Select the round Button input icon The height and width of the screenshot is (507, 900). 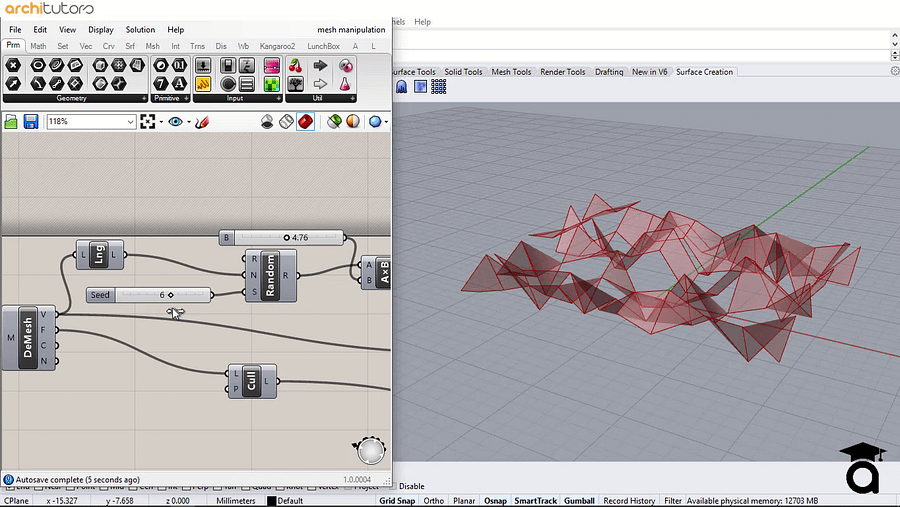pyautogui.click(x=228, y=84)
